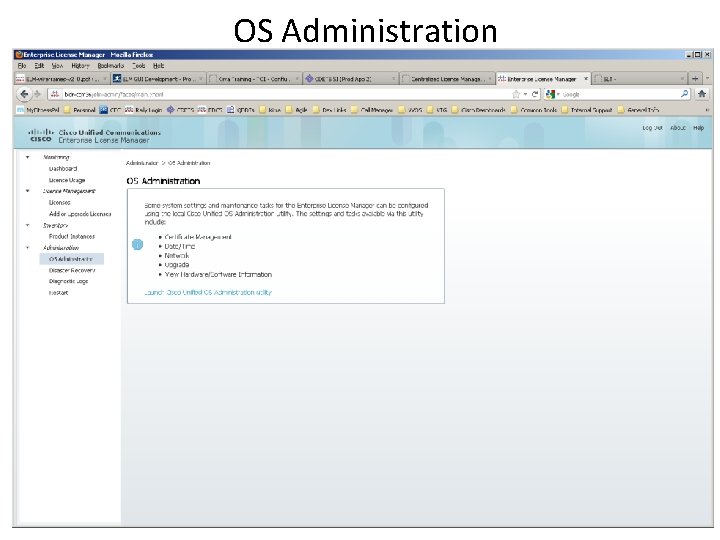Collapse the Inventory section arrow
Screen dimensions: 720x540
point(28,225)
